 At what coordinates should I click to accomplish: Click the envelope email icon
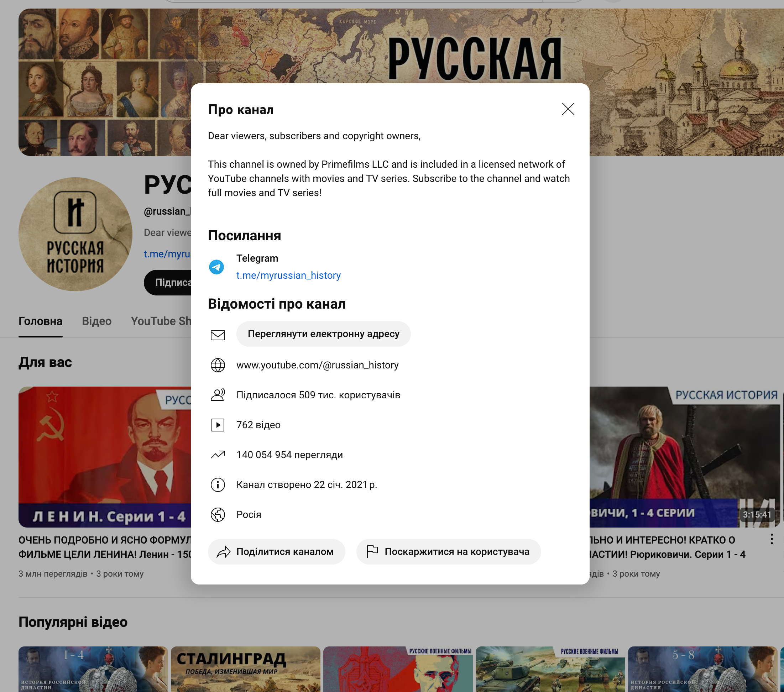[218, 335]
